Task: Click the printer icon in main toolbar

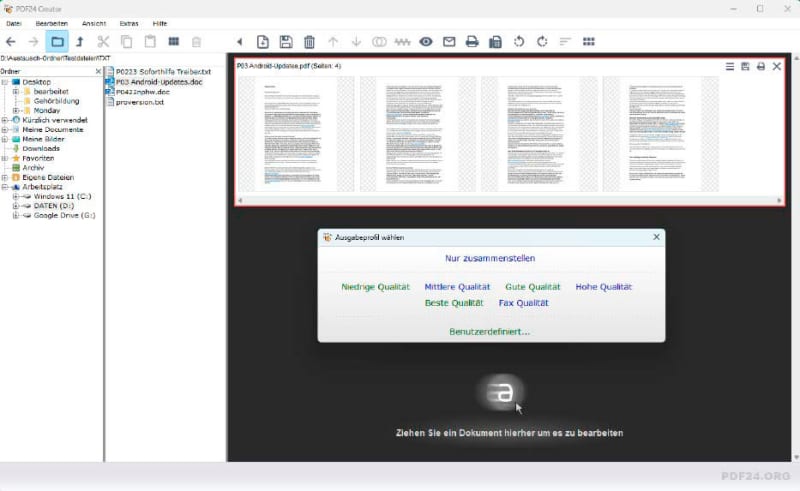Action: pyautogui.click(x=472, y=42)
